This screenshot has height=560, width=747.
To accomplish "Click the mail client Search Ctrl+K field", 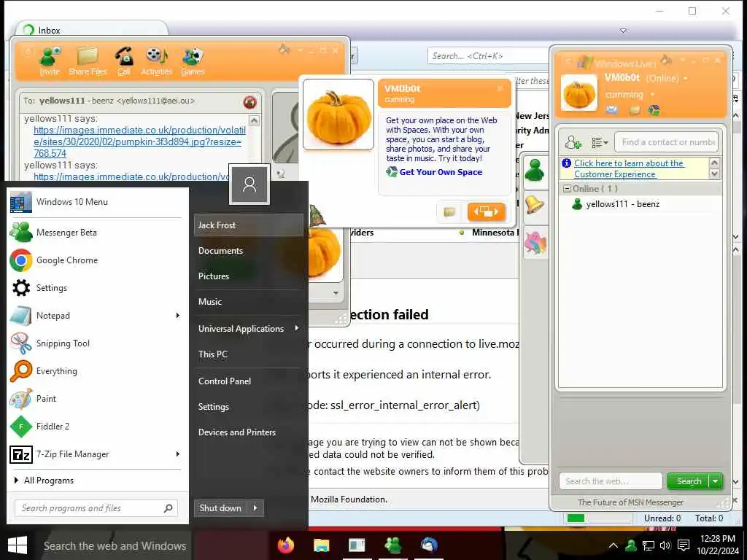I will tap(488, 55).
